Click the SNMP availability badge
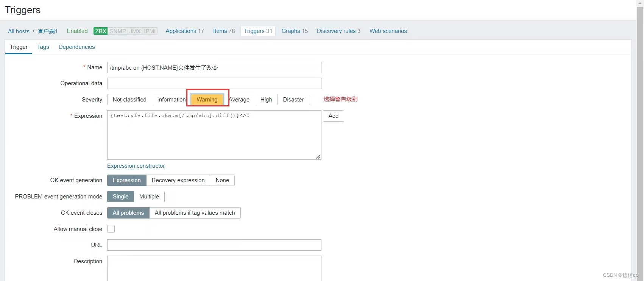This screenshot has height=281, width=644. point(118,31)
